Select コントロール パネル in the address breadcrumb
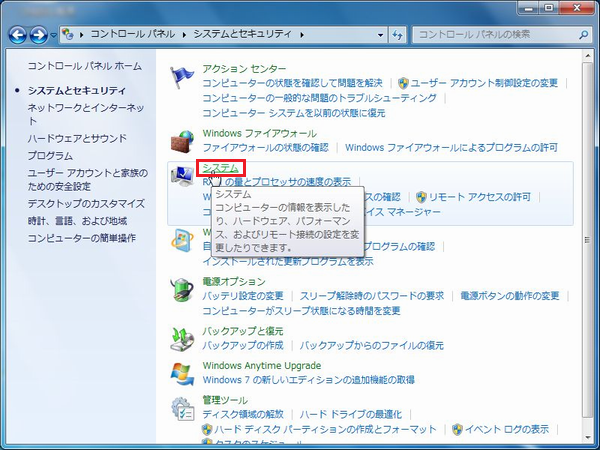Screen dimensions: 600x450 (133, 34)
